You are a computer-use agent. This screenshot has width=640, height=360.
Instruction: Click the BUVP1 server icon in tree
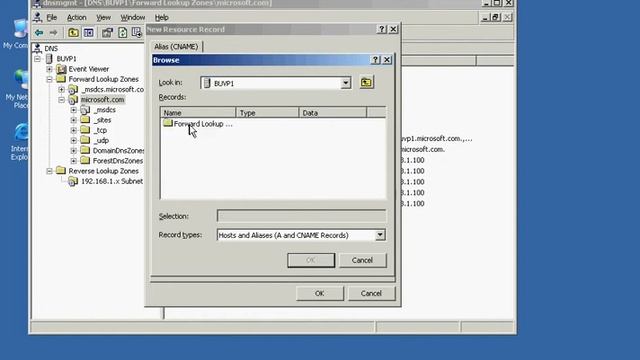(x=49, y=59)
